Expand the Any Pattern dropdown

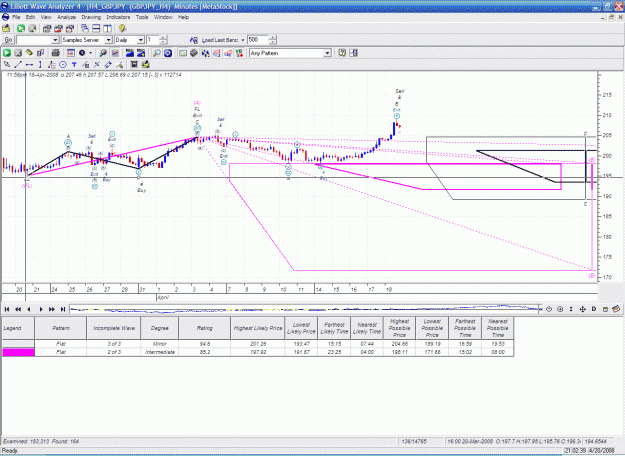click(327, 53)
